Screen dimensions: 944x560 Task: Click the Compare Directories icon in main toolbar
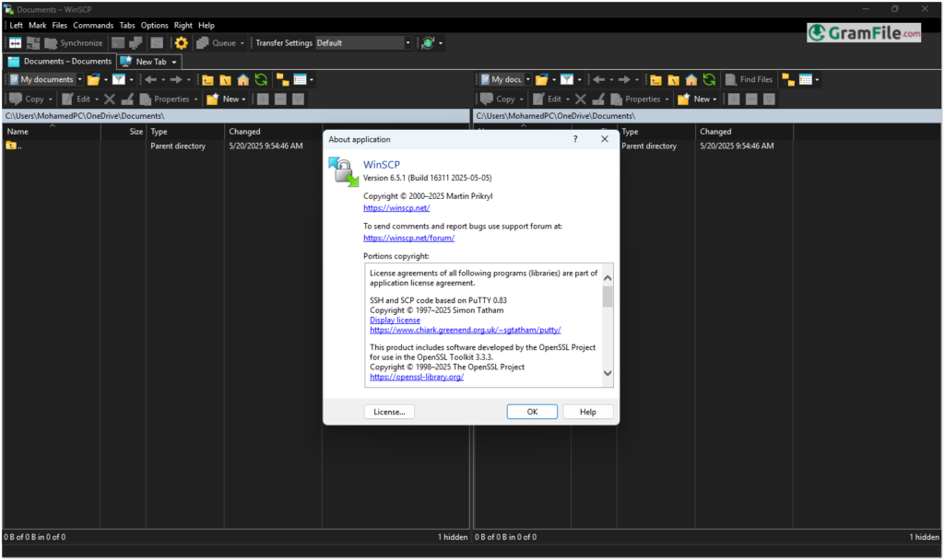(16, 43)
